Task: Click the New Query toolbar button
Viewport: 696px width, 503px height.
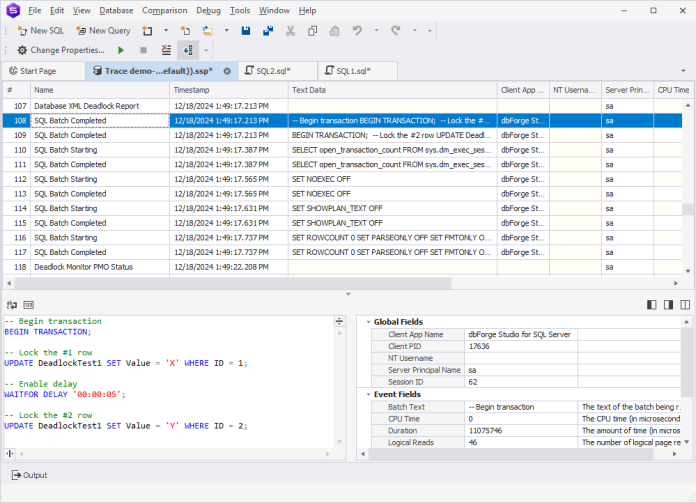Action: tap(103, 30)
